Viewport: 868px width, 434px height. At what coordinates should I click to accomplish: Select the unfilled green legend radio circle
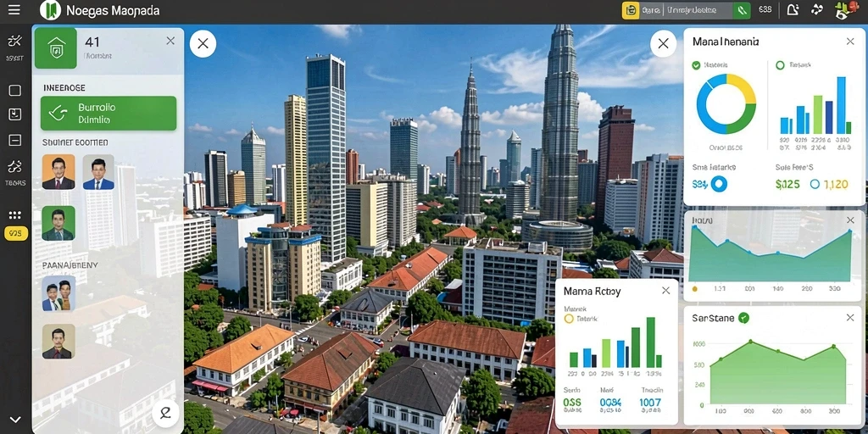[x=780, y=65]
